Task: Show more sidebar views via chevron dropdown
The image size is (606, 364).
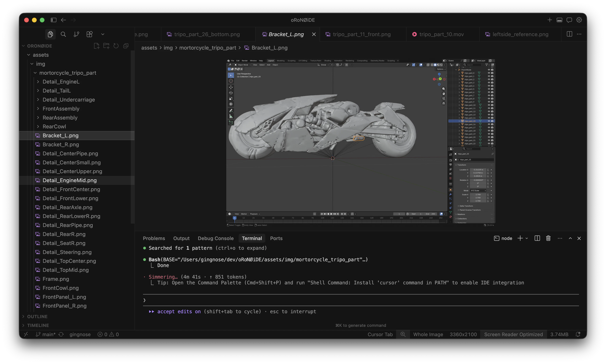Action: [x=103, y=34]
